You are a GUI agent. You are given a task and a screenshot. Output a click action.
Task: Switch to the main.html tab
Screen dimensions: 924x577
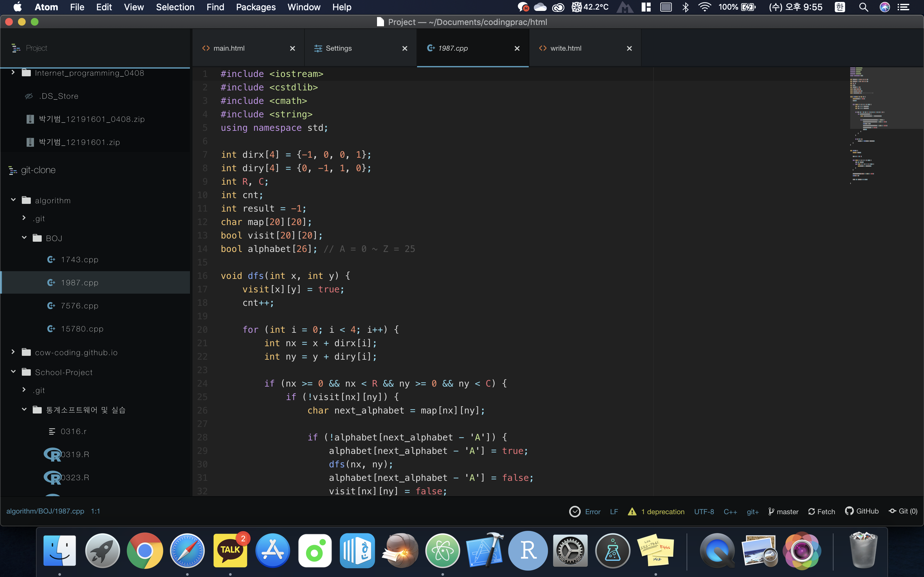(229, 48)
